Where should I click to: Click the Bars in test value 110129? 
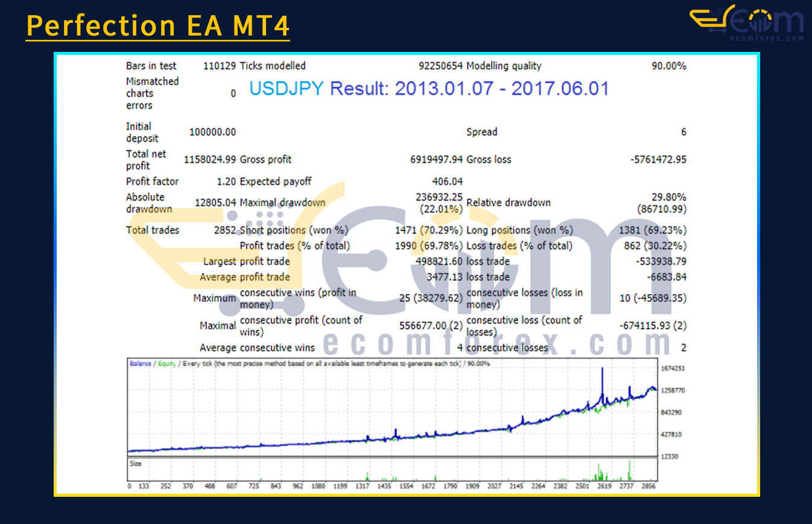pyautogui.click(x=220, y=66)
